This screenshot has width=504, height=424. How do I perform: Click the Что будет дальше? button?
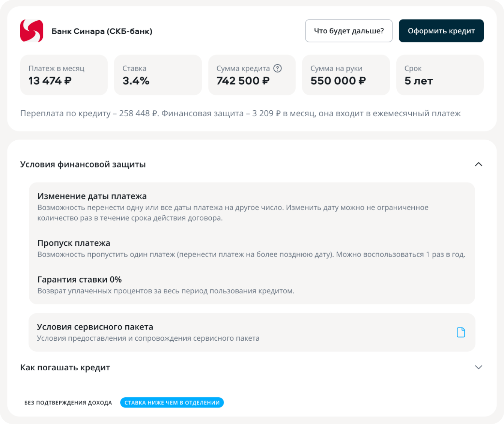click(349, 31)
